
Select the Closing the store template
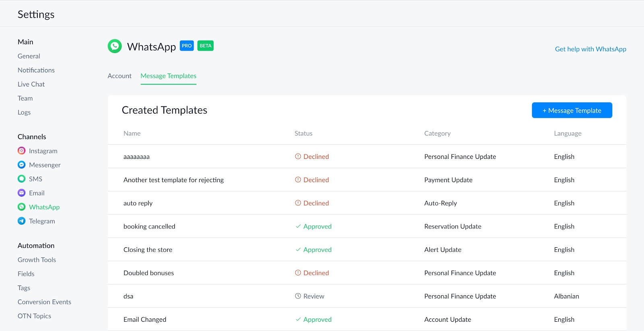148,250
